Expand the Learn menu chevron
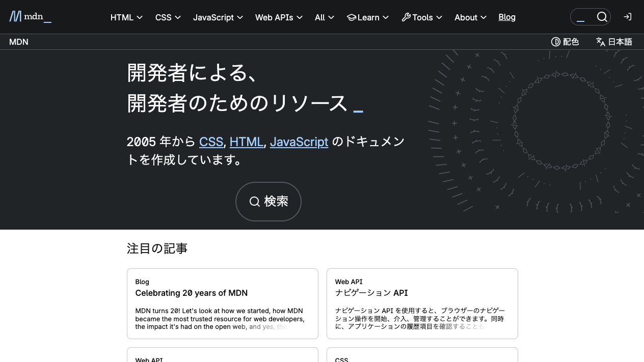Viewport: 644px width, 362px height. tap(386, 17)
